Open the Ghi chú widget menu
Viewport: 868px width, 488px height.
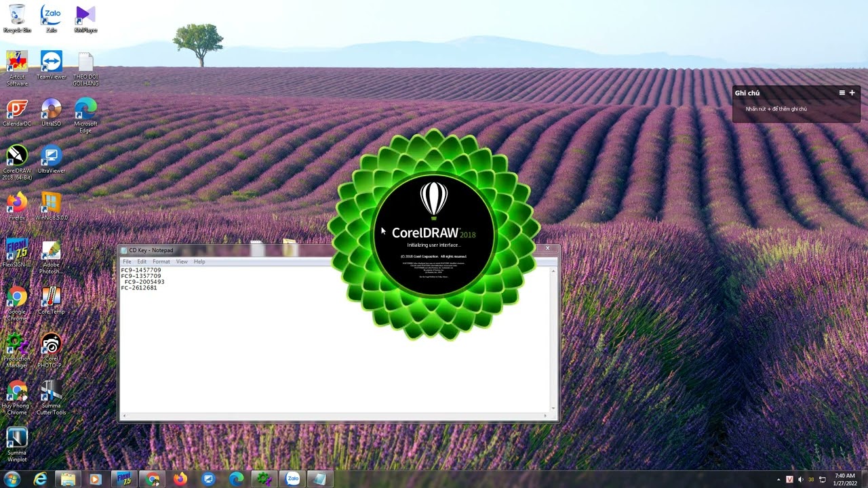[842, 93]
